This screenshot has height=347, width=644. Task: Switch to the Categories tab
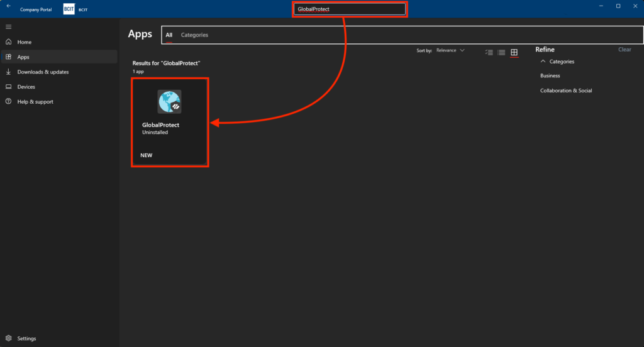point(194,35)
